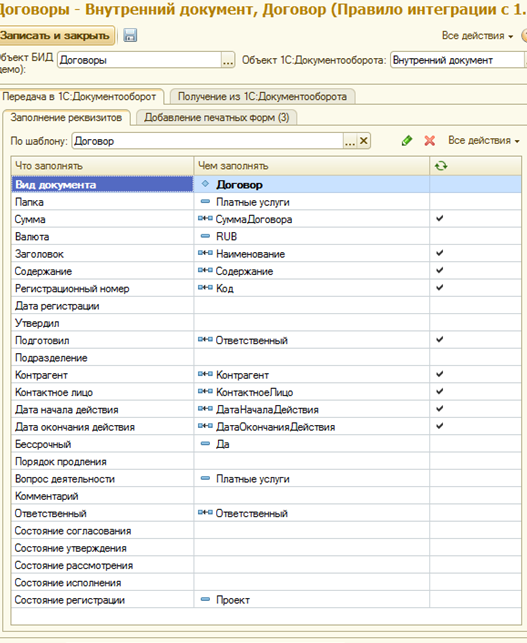Click the value icon beside Проект
527x643 pixels.
click(x=205, y=599)
